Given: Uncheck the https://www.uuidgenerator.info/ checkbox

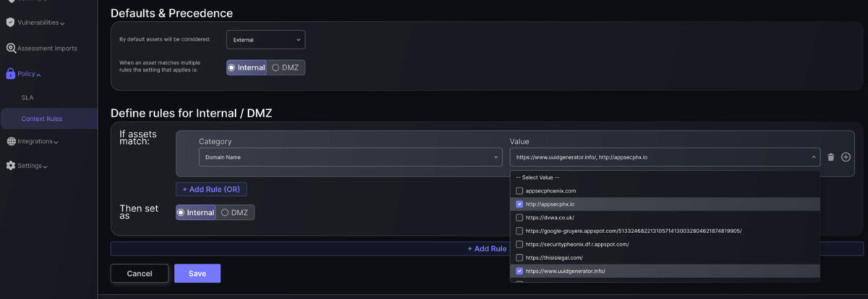Looking at the screenshot, I should pos(519,271).
